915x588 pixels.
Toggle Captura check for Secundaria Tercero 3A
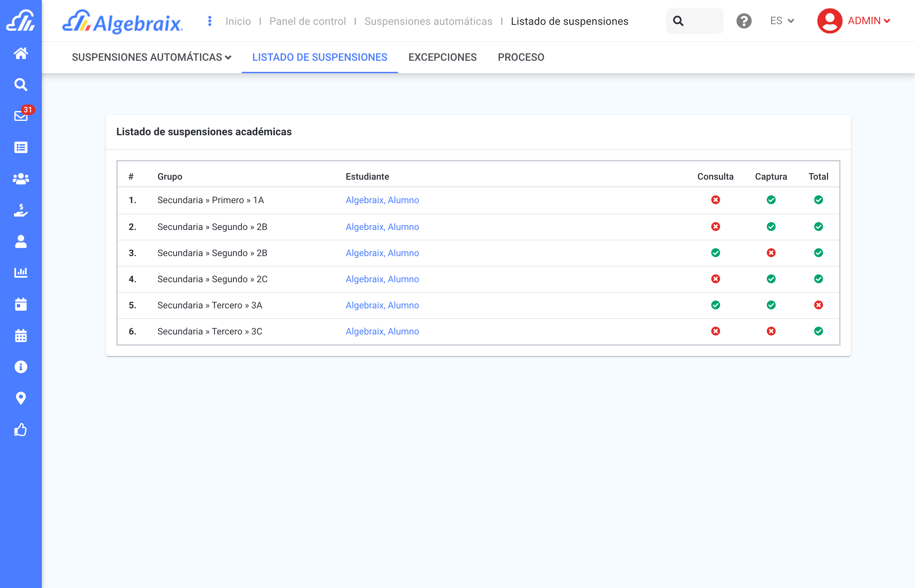(x=771, y=305)
